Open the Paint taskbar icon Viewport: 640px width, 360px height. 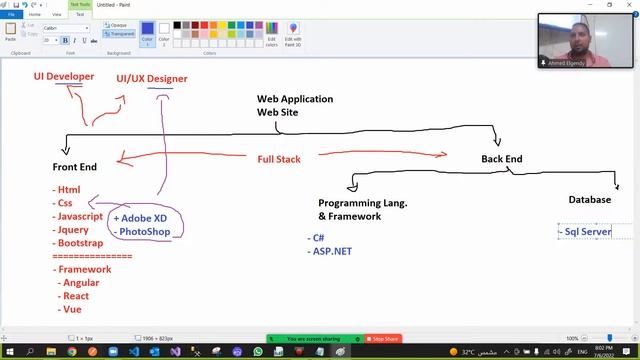point(340,351)
